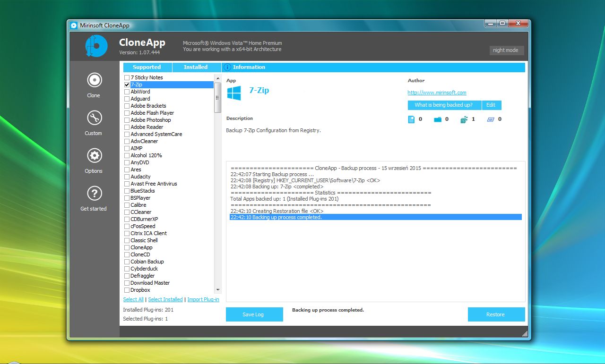The height and width of the screenshot is (364, 605).
Task: Click the CloneApp logo in header
Action: (x=96, y=46)
